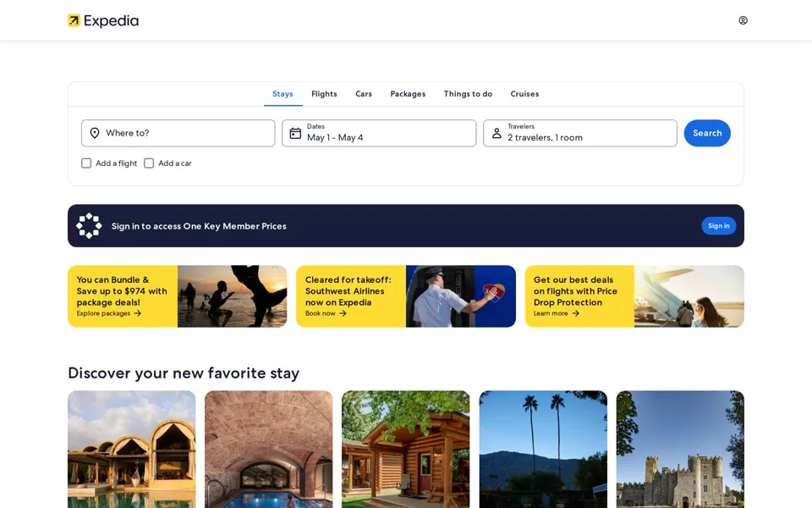The width and height of the screenshot is (812, 508).
Task: Enable the Add a car checkbox
Action: pos(149,163)
